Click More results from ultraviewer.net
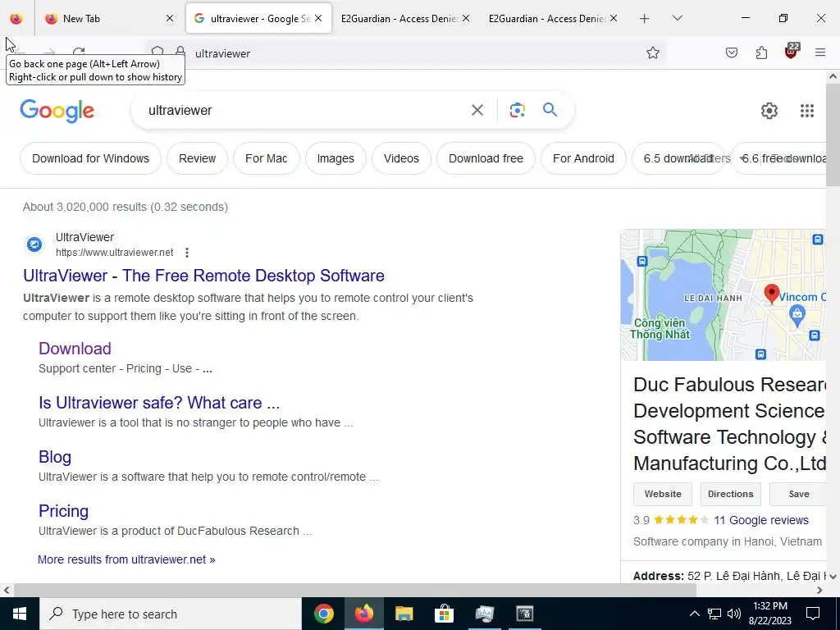 point(126,559)
